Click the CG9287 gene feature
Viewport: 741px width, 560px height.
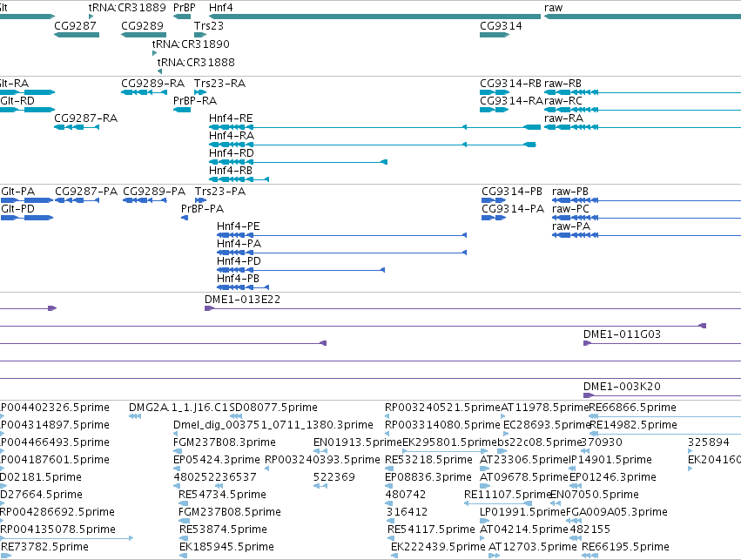point(77,35)
